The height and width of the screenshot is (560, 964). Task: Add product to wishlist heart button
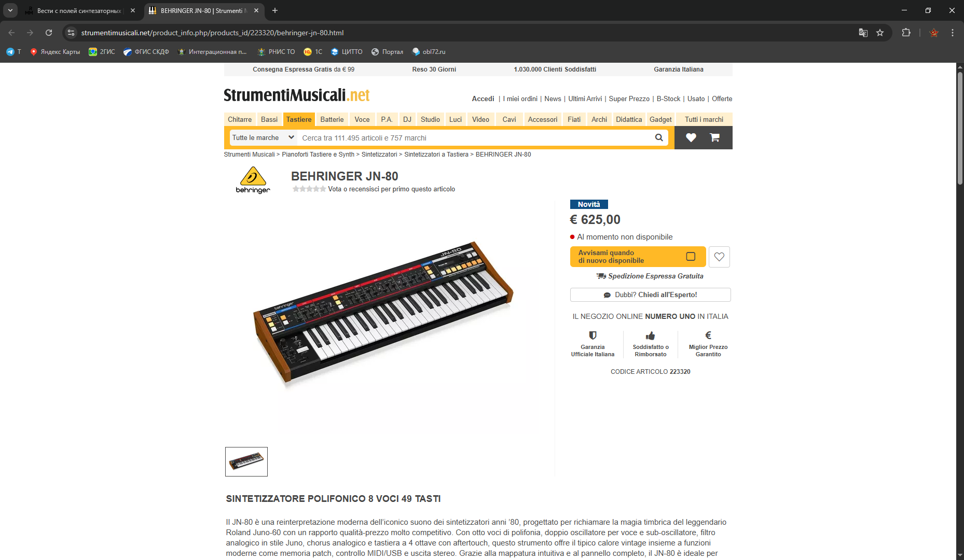[719, 257]
